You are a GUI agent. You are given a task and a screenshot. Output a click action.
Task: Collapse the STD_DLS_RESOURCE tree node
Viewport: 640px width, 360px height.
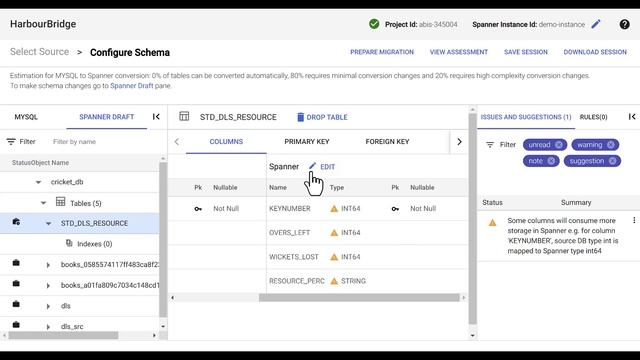pos(48,223)
